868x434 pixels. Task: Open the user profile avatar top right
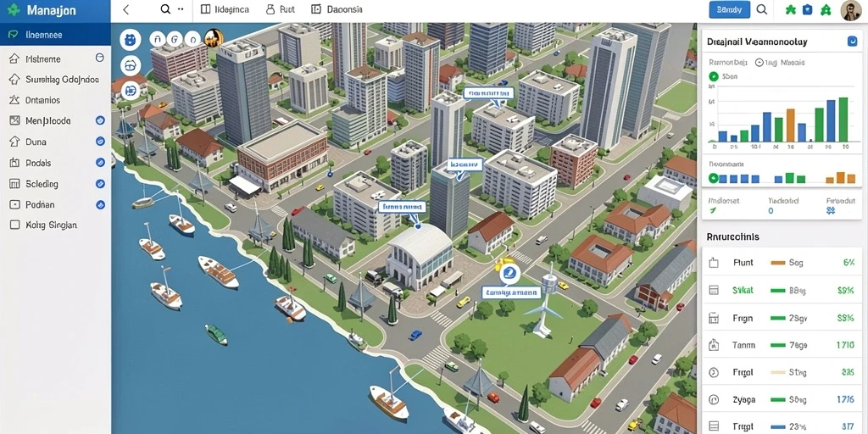851,10
